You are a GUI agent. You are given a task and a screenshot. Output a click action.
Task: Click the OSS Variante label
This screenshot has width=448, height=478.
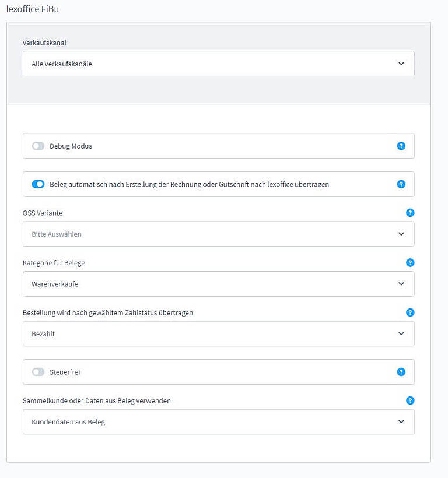click(43, 213)
